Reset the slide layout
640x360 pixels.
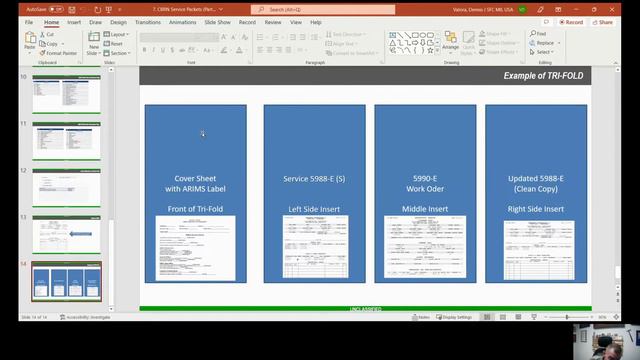[x=113, y=44]
